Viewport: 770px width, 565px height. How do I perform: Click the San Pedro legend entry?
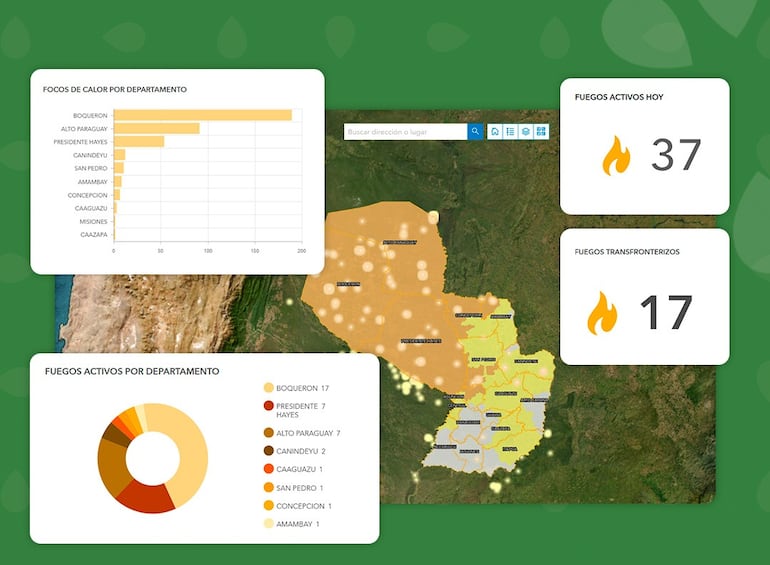coord(298,488)
